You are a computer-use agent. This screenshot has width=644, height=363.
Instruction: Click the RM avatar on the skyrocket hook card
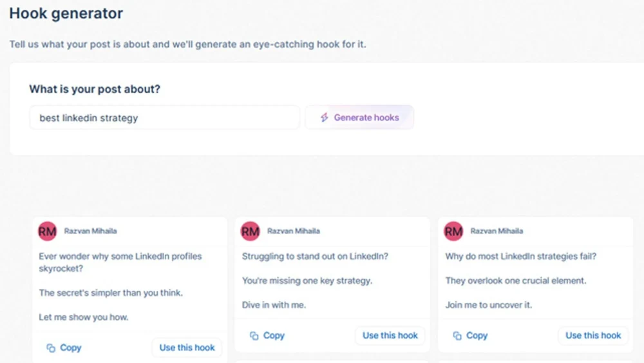pos(47,231)
